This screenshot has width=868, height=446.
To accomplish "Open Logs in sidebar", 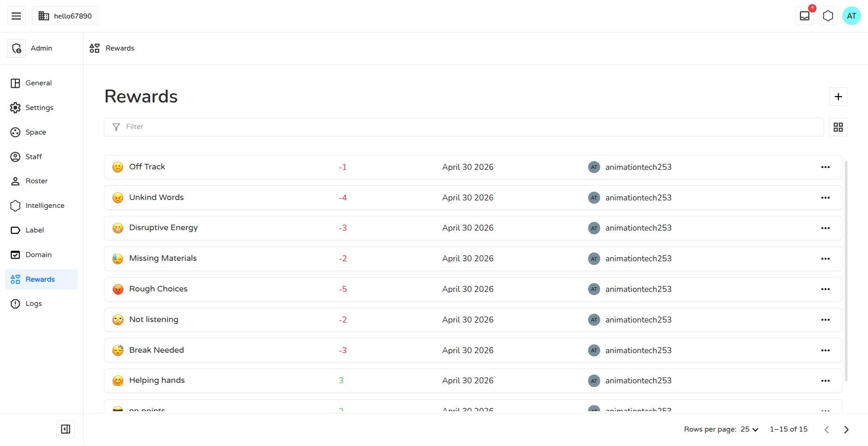I will pos(41,304).
